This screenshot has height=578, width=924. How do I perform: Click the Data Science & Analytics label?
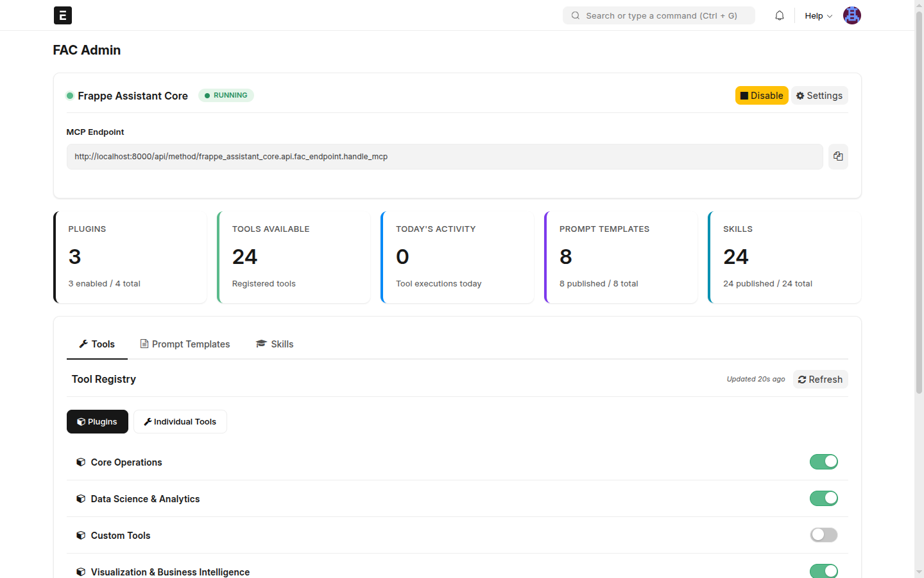point(145,499)
